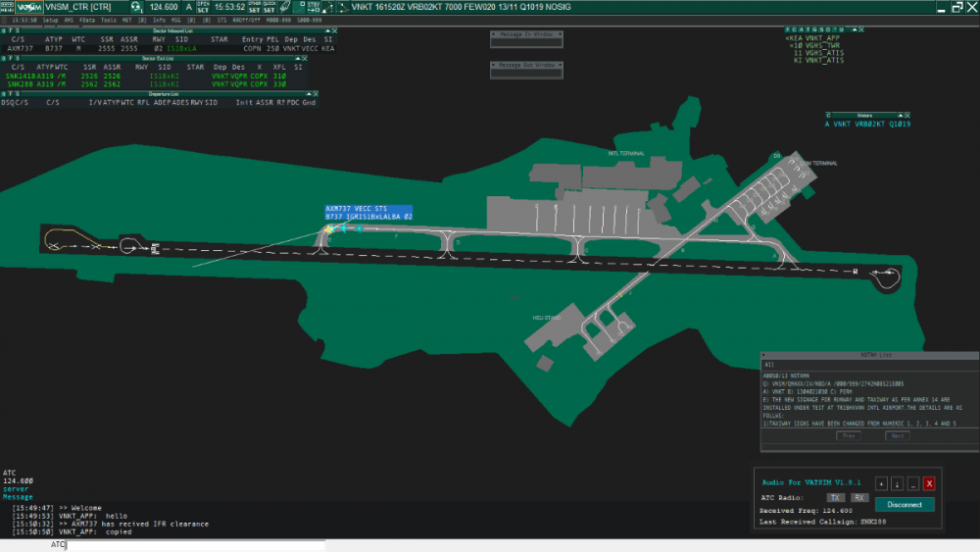The image size is (980, 552).
Task: Click the plus button in Audio panel
Action: click(x=881, y=483)
